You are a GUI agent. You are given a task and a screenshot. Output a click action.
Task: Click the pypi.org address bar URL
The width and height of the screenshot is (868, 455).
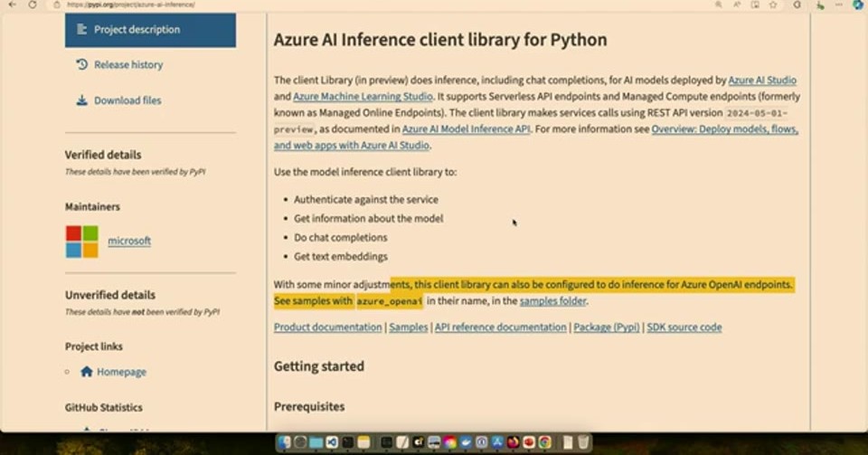coord(130,5)
